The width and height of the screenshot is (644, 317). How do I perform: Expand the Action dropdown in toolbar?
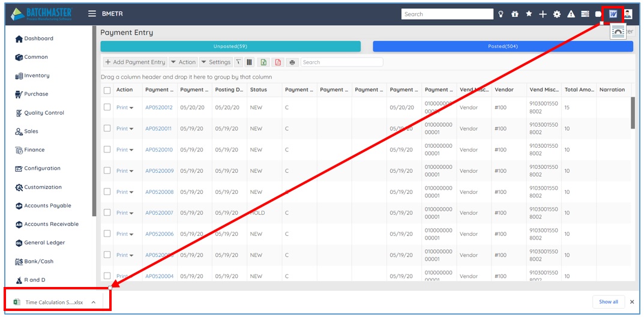tap(183, 62)
